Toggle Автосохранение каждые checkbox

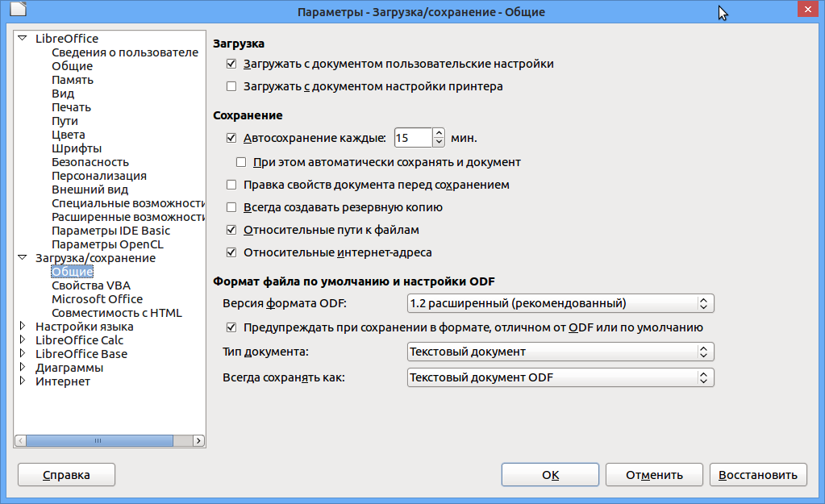point(231,138)
